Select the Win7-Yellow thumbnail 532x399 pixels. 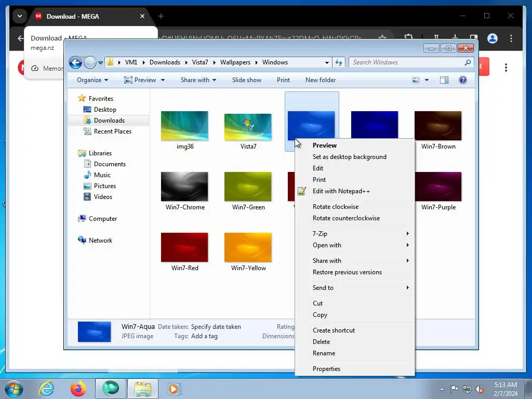pyautogui.click(x=248, y=247)
